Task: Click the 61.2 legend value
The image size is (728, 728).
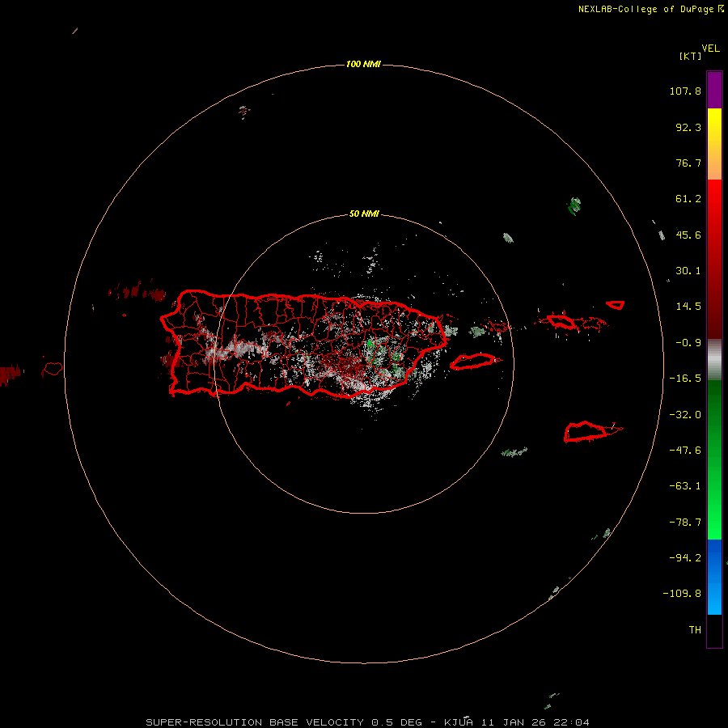Action: coord(688,199)
